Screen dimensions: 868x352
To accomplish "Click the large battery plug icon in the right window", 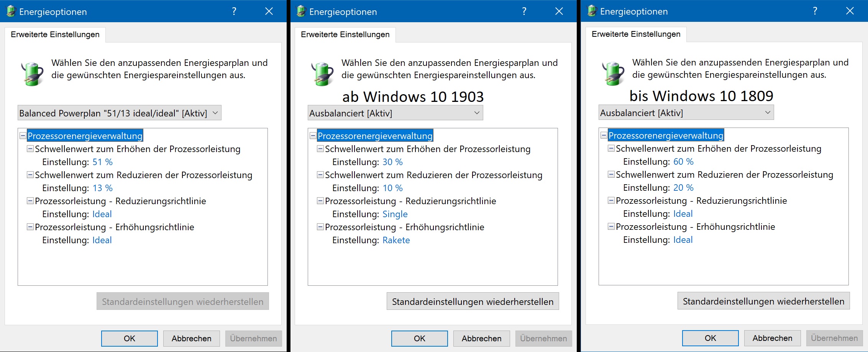I will 613,73.
